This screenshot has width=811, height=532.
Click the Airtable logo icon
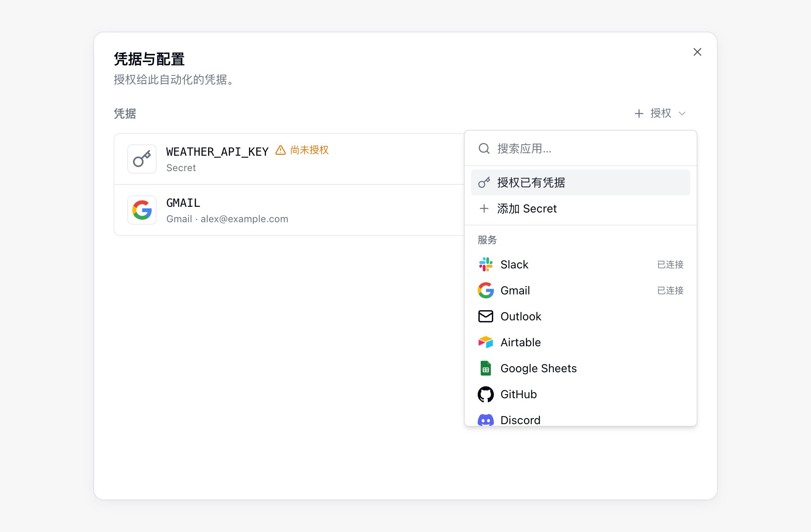point(486,342)
